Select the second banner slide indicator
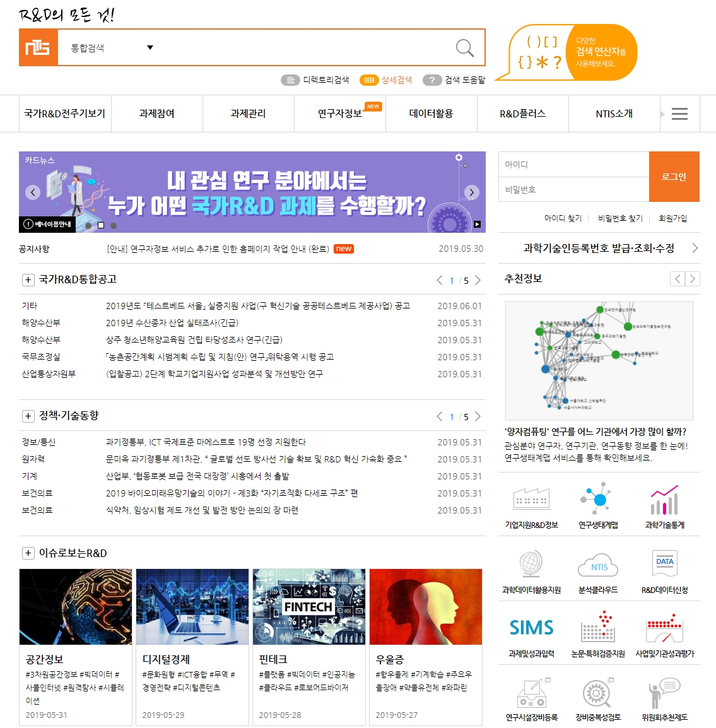Image resolution: width=716 pixels, height=728 pixels. [101, 225]
